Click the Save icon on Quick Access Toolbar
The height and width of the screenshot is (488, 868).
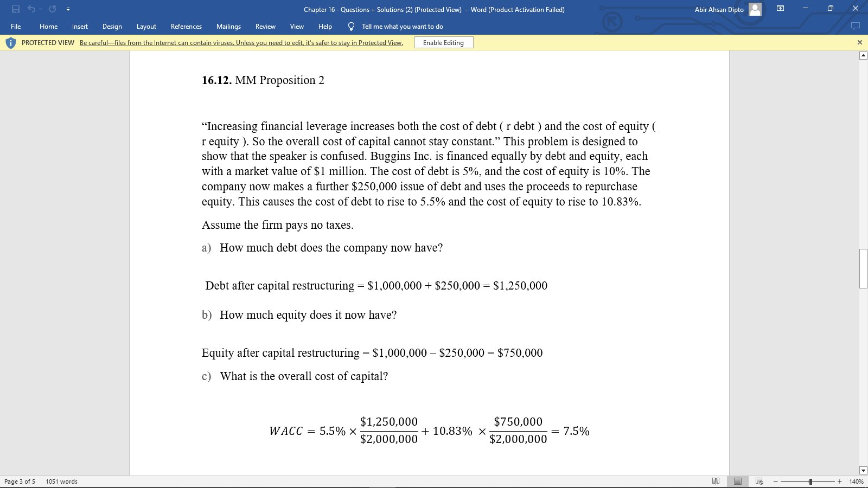point(17,9)
